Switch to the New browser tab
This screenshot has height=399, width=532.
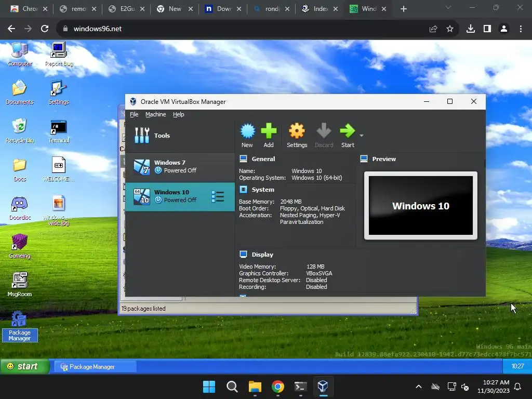coord(175,9)
